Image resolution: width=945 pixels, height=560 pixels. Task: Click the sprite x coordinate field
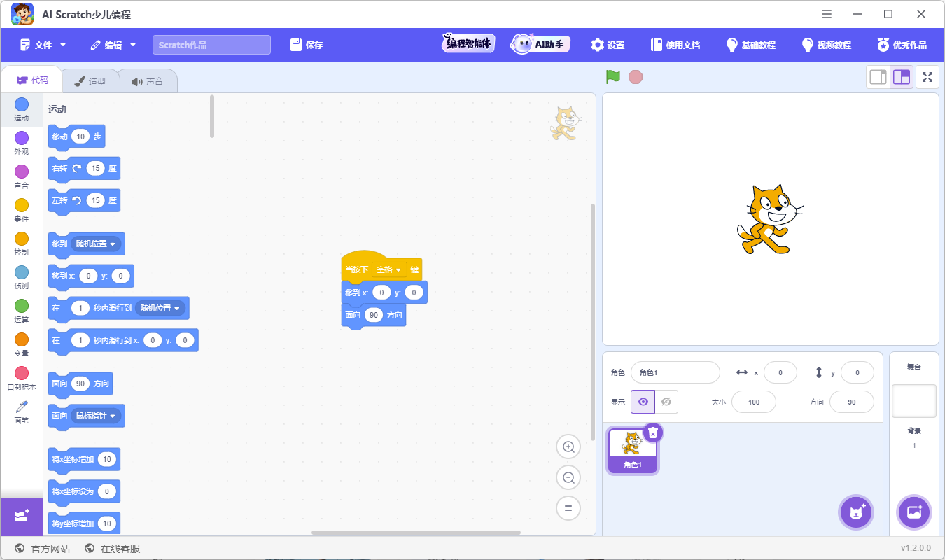click(x=780, y=372)
